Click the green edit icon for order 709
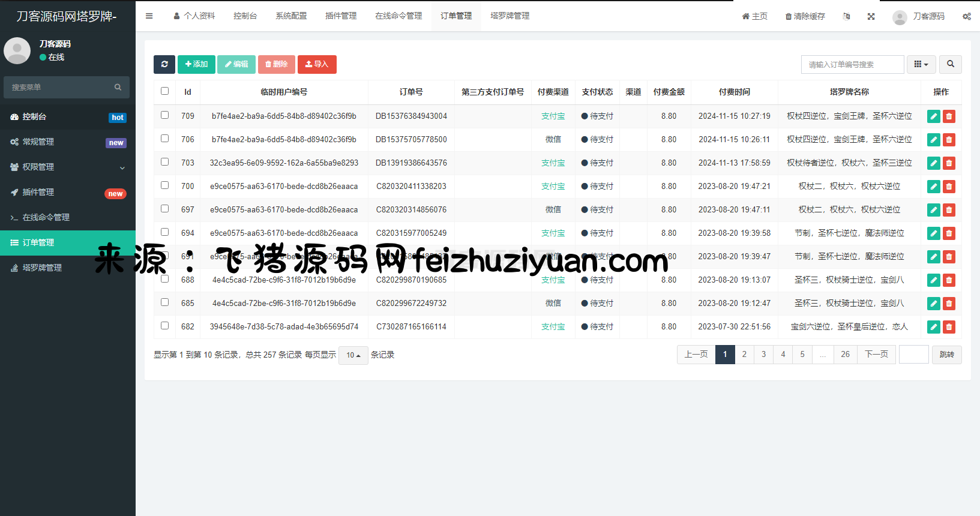 coord(933,116)
